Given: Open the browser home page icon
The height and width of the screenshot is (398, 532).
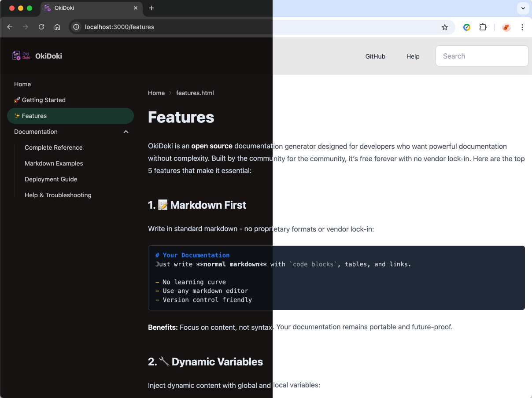Looking at the screenshot, I should tap(57, 27).
